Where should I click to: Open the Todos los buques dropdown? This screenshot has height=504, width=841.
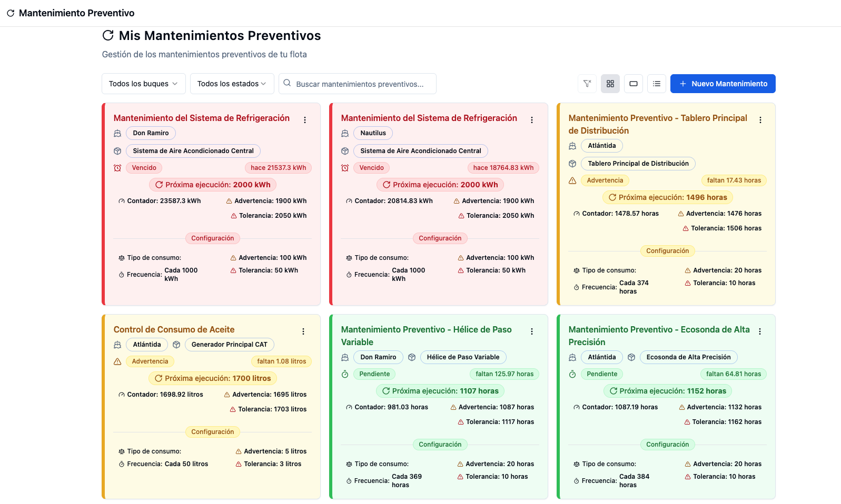tap(143, 83)
